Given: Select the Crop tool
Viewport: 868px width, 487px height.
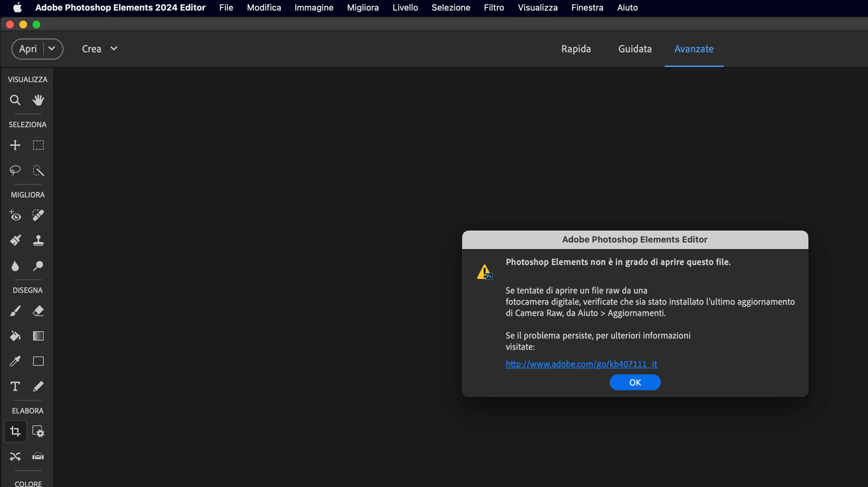Looking at the screenshot, I should tap(15, 431).
